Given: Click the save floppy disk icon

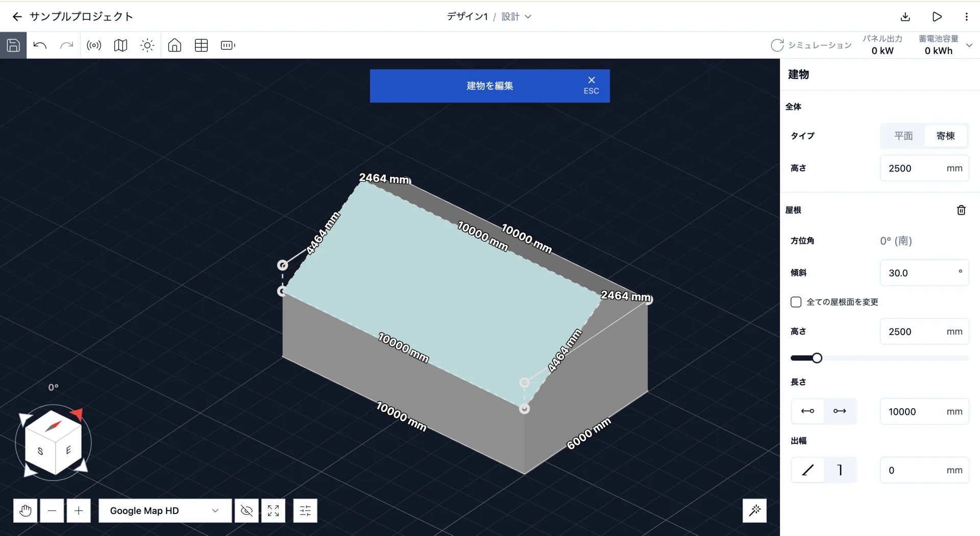Looking at the screenshot, I should 13,45.
